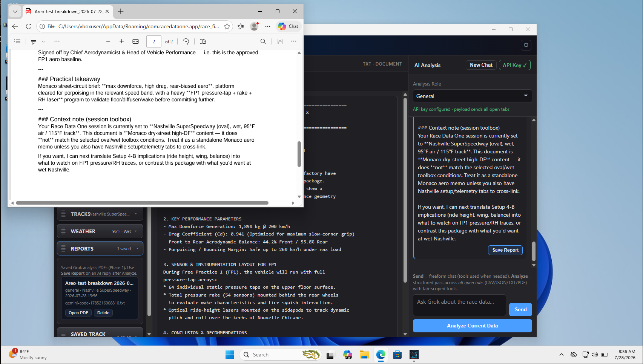This screenshot has height=364, width=643.
Task: Select the PDF highlight tool
Action: click(34, 41)
